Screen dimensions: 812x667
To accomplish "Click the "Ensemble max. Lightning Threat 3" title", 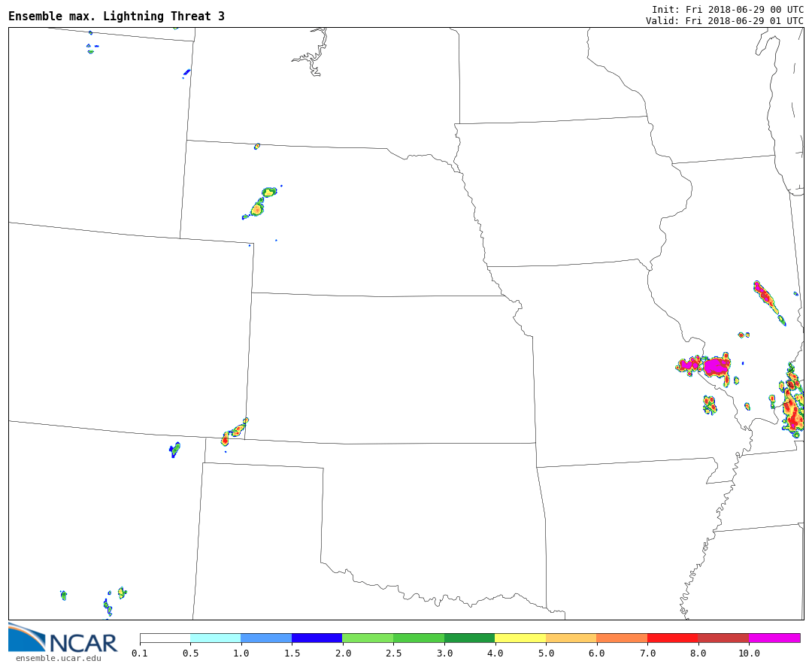I will click(x=117, y=17).
